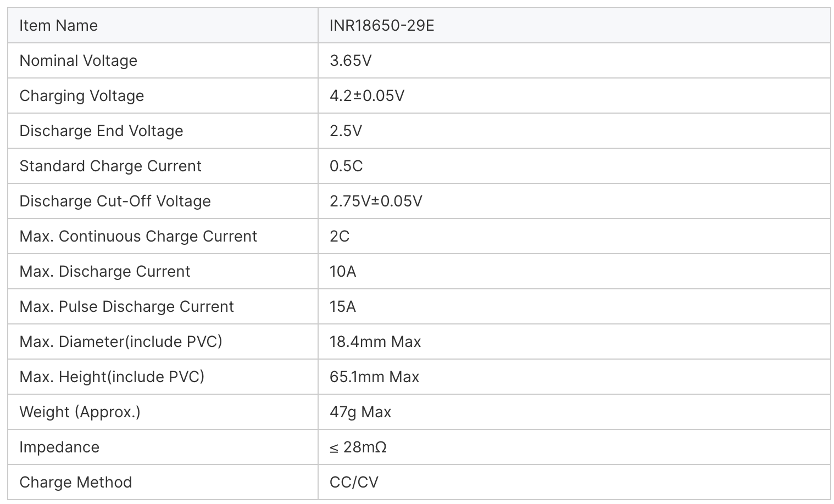Click the 'Charging Voltage' row label

click(x=81, y=96)
